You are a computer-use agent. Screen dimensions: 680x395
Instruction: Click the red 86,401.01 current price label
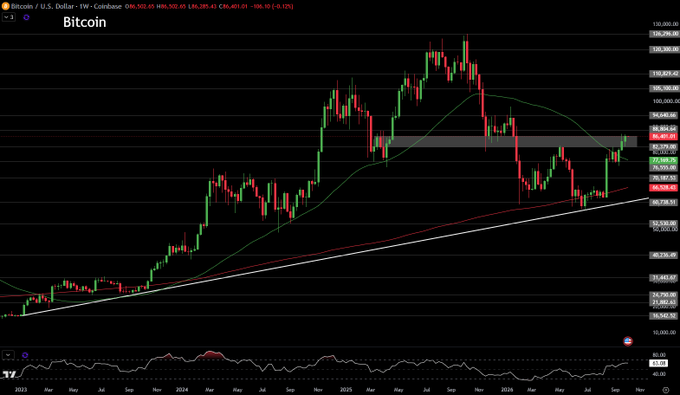(x=664, y=137)
